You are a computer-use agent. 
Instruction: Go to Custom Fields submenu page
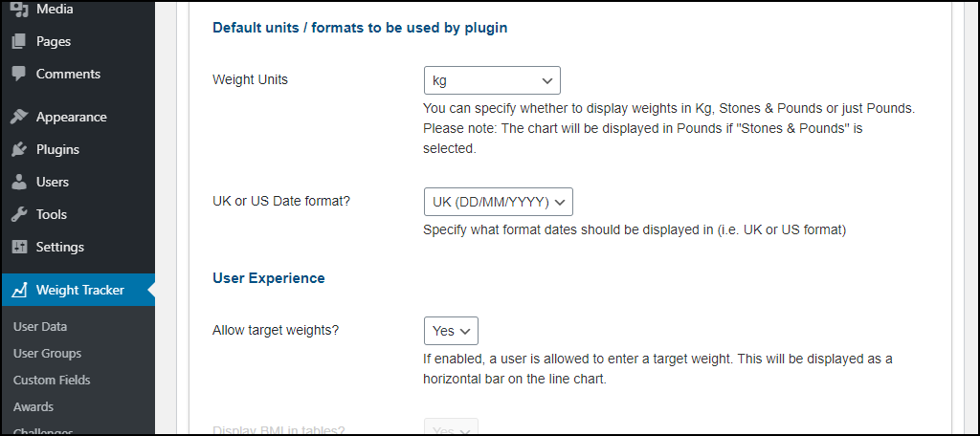tap(52, 380)
